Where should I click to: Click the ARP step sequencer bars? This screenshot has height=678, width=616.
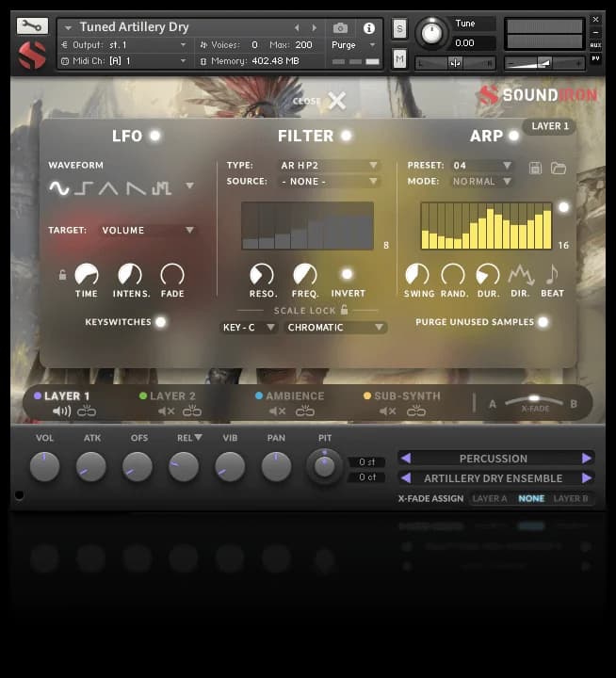[486, 226]
